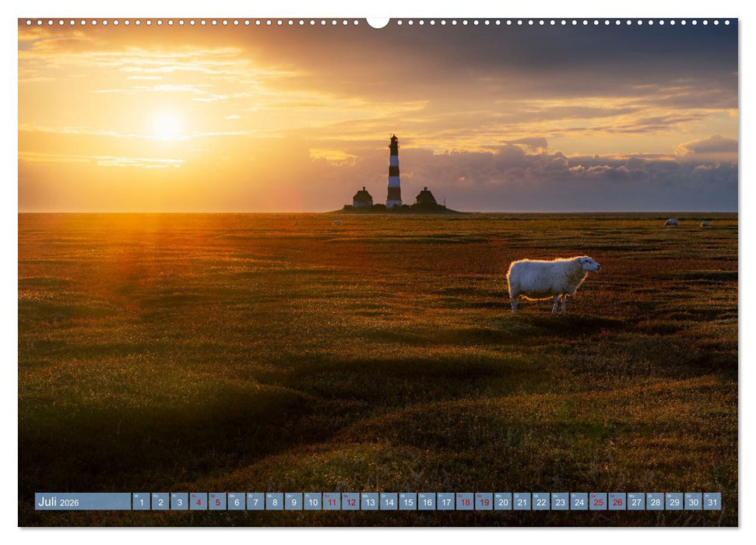Viewport: 756px width, 545px height.
Task: Select the midweek date 15
Action: click(409, 503)
